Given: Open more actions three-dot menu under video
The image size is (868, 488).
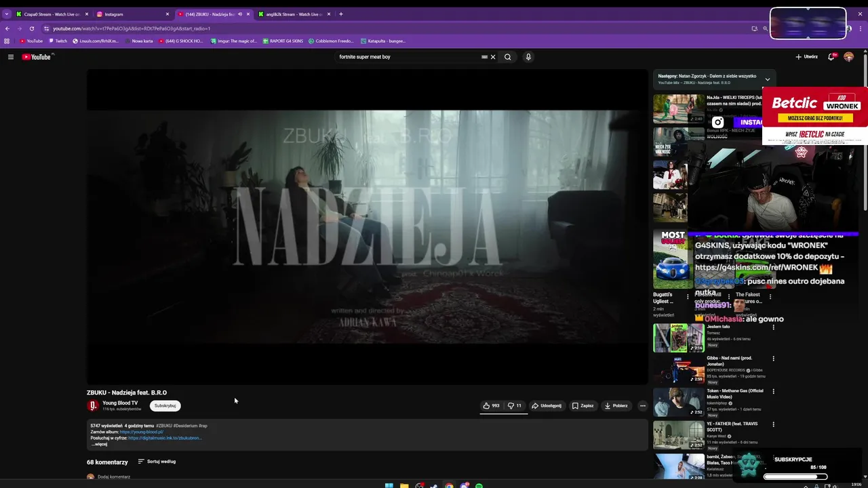Looking at the screenshot, I should coord(643,406).
